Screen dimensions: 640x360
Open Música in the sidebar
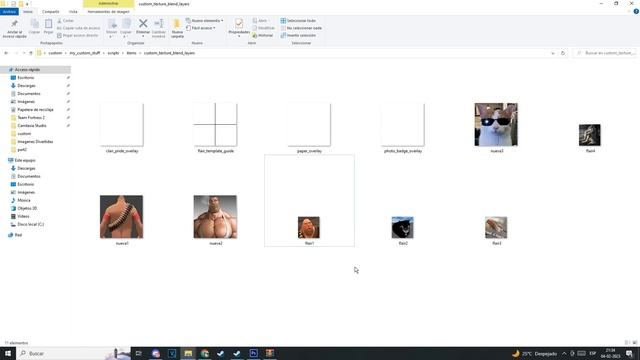tap(24, 200)
